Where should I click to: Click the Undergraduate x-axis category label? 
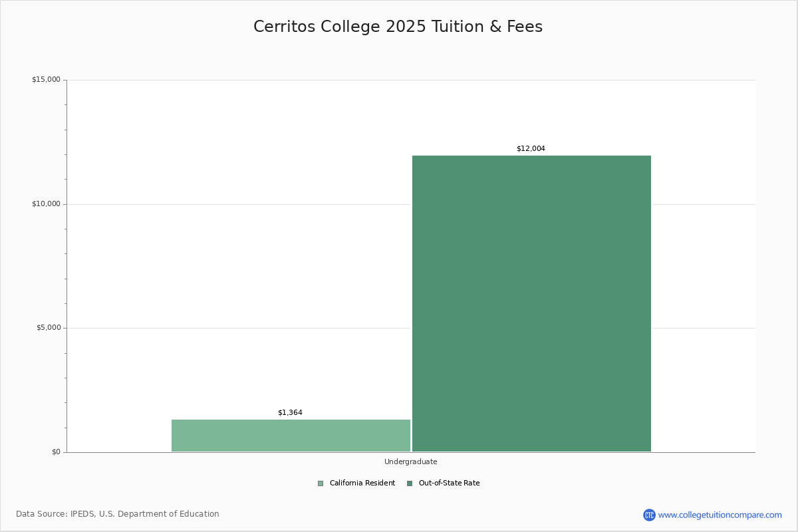tap(410, 462)
